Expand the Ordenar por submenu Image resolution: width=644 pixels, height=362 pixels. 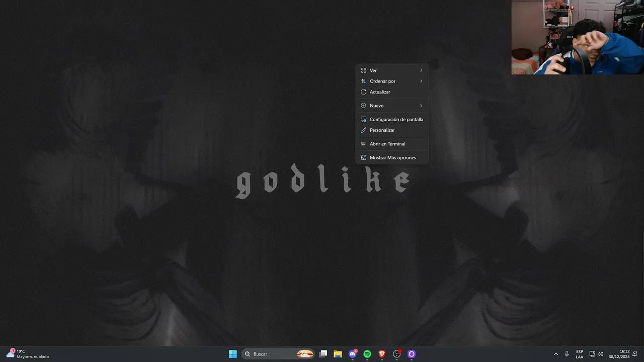point(392,81)
